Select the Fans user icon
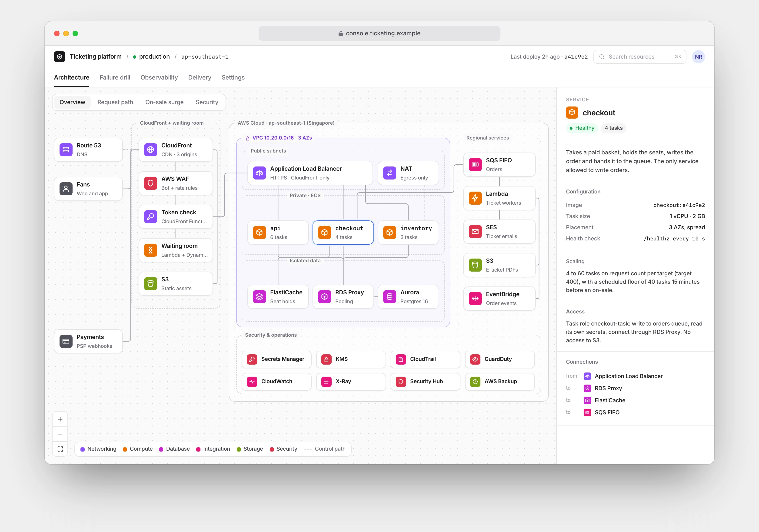The image size is (759, 532). [66, 189]
